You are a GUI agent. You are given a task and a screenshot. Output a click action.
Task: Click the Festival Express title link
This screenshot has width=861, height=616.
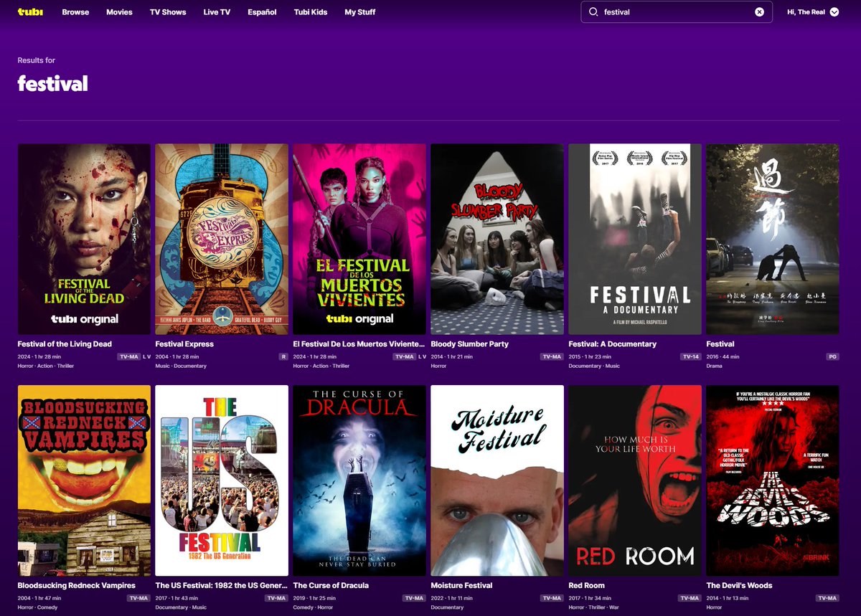click(x=184, y=344)
